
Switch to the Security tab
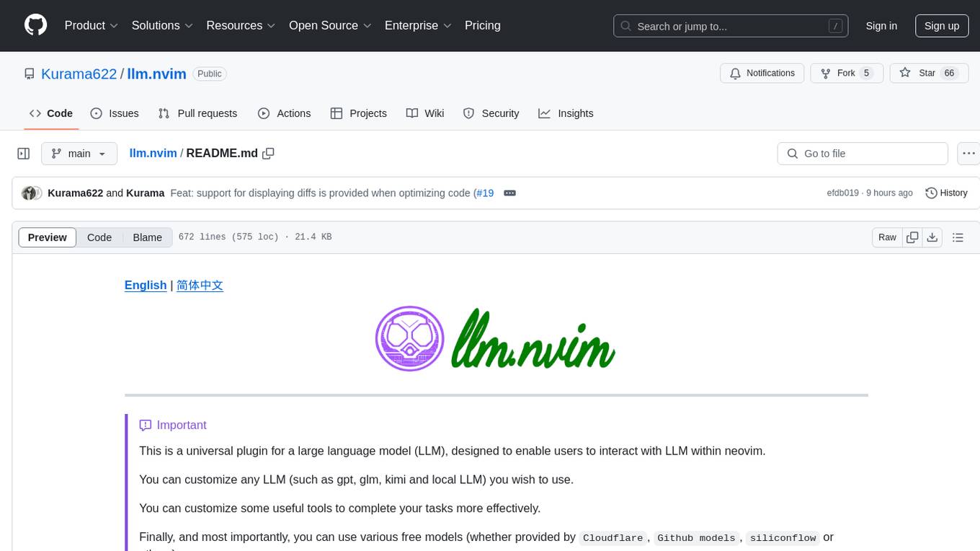(491, 113)
